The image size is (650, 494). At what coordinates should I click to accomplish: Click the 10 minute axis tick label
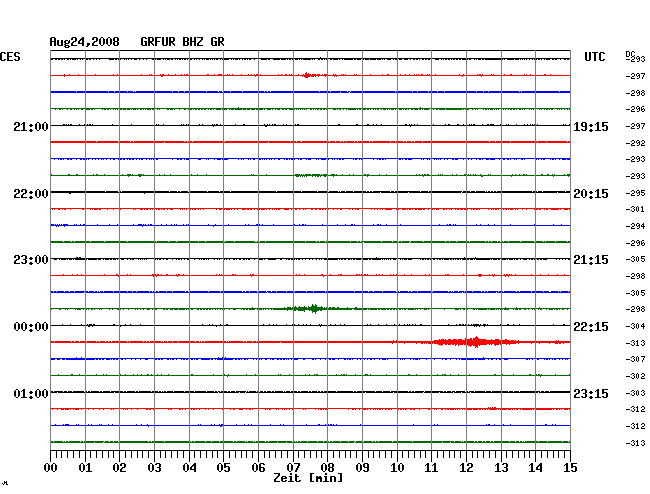(x=397, y=468)
